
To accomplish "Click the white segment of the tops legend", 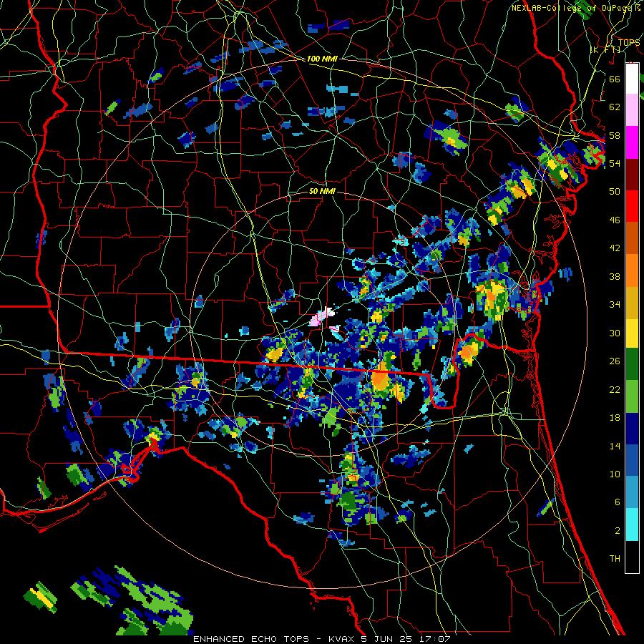I will (632, 79).
